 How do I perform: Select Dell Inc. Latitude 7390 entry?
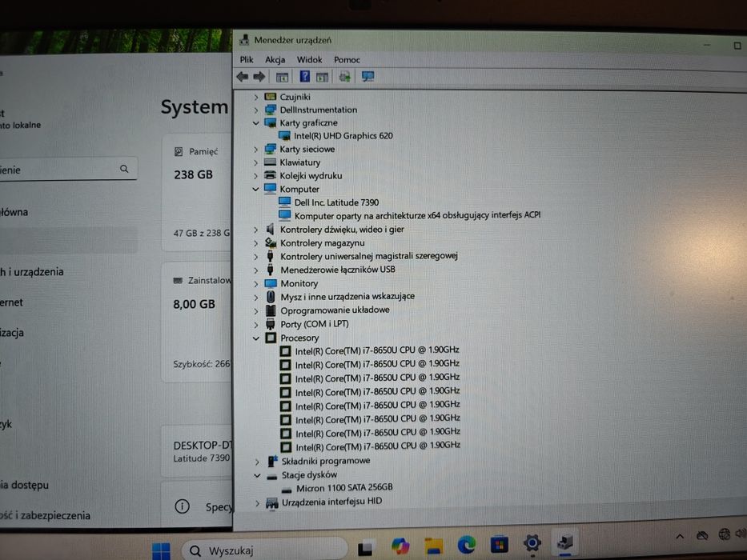coord(336,202)
